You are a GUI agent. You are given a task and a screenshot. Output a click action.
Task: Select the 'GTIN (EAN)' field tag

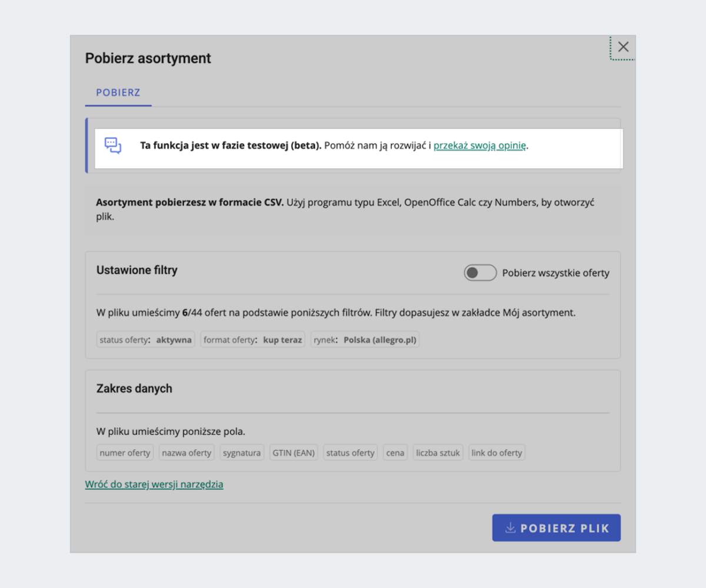point(294,453)
